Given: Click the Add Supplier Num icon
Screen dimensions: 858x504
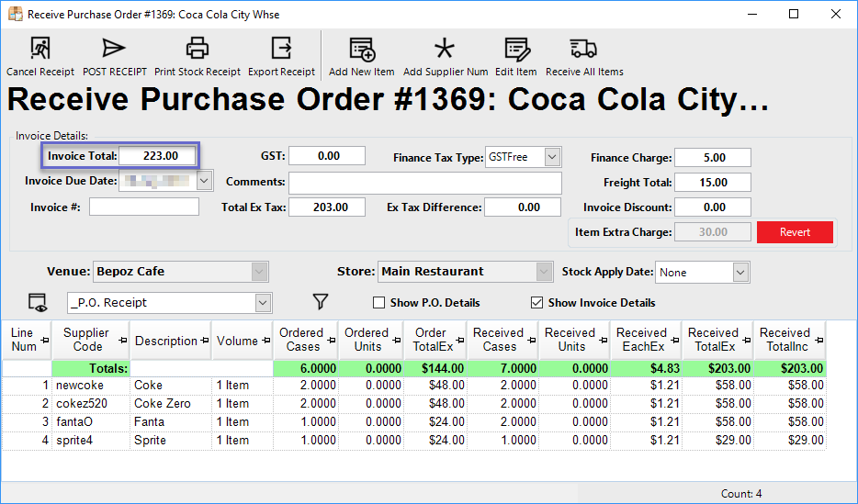Looking at the screenshot, I should [445, 50].
